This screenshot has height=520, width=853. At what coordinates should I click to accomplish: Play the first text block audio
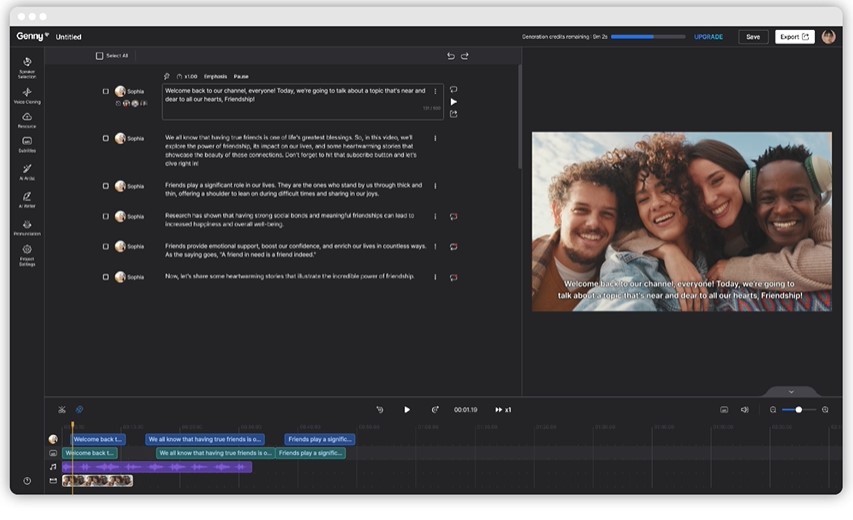click(x=453, y=102)
